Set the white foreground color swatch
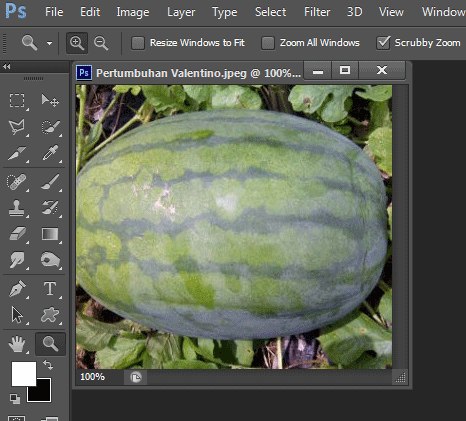 (23, 373)
